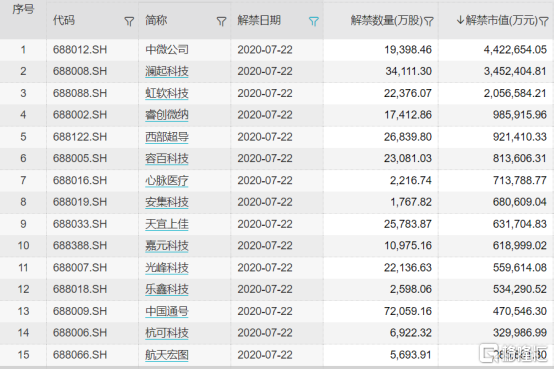Viewport: 554px width, 370px height.
Task: Select unlock quantity value 34,111.30
Action: (408, 71)
